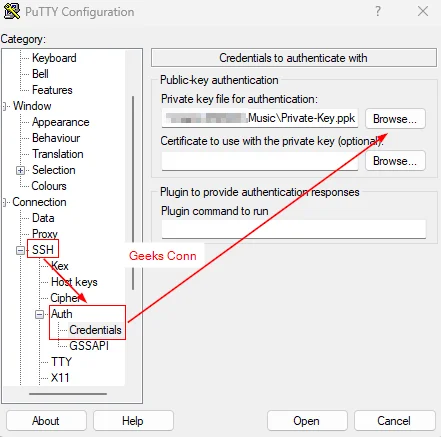Click the category tree horizontal scrollbar

68,394
